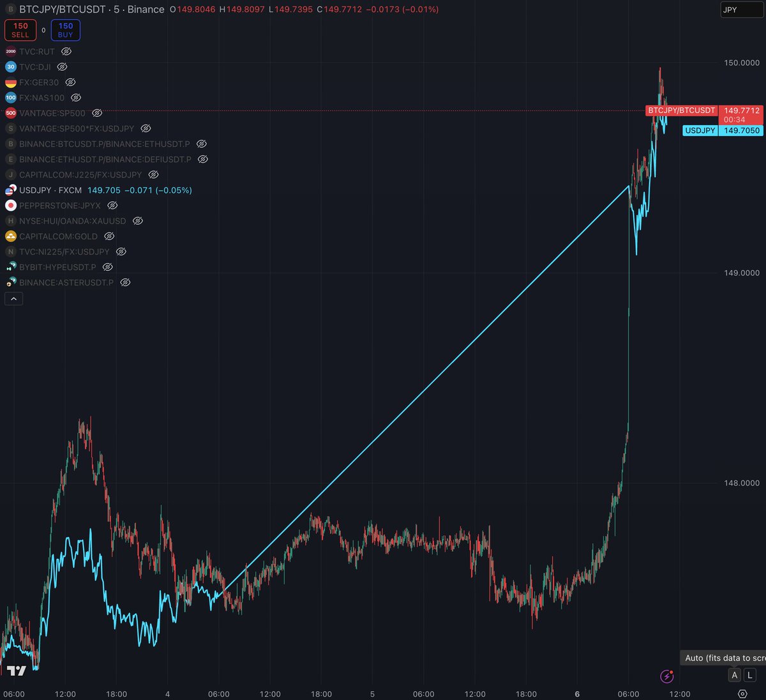Image resolution: width=766 pixels, height=700 pixels.
Task: Click the B icon beside BTCJPY/BTCUSDT title
Action: [x=10, y=10]
